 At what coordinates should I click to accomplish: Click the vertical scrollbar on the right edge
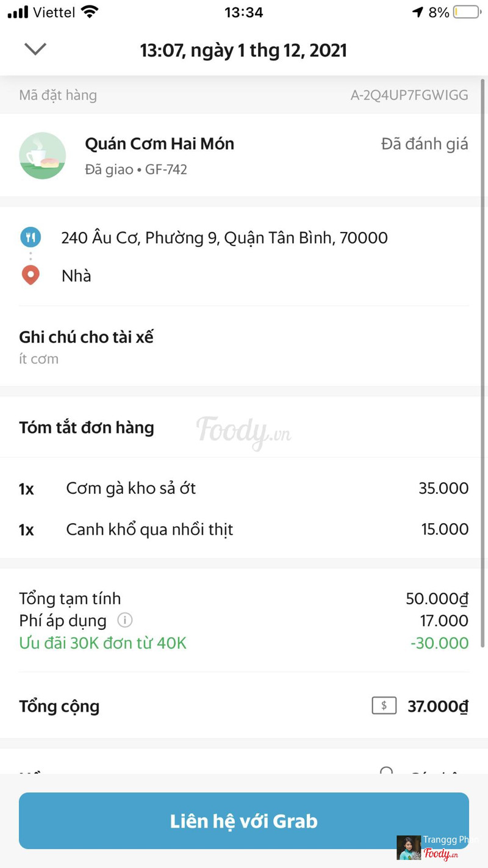click(x=484, y=366)
